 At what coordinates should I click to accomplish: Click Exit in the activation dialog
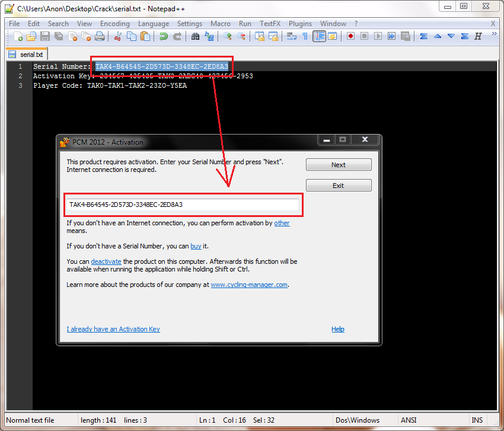pyautogui.click(x=339, y=186)
